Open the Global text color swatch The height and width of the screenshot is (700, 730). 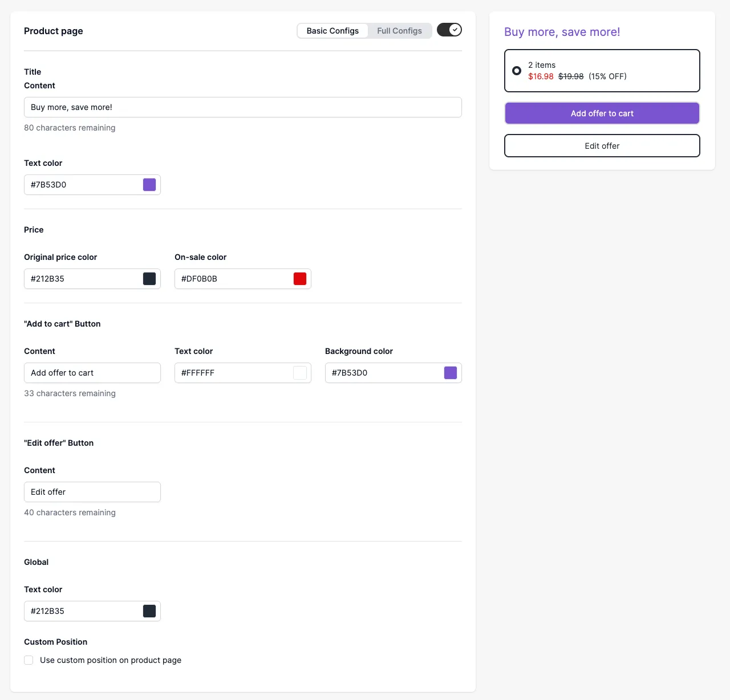[x=149, y=611]
